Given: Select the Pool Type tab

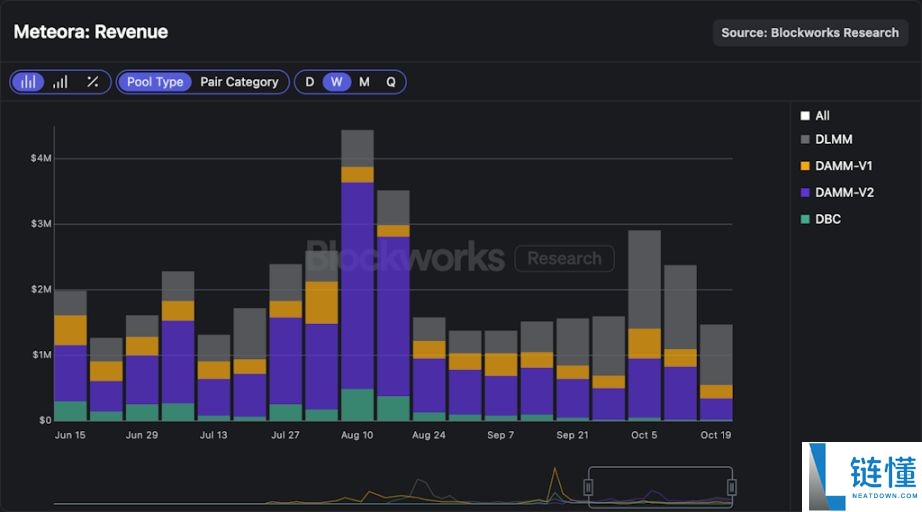Looking at the screenshot, I should click(x=155, y=82).
